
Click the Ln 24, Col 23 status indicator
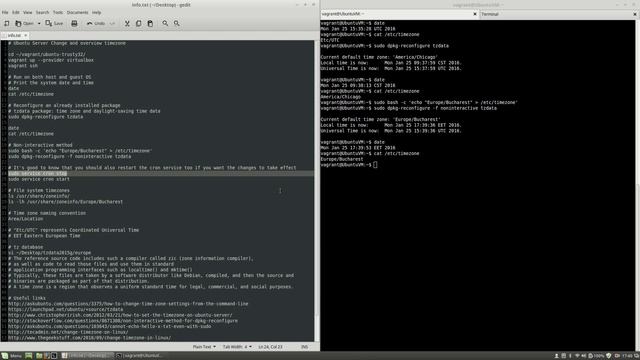270,347
